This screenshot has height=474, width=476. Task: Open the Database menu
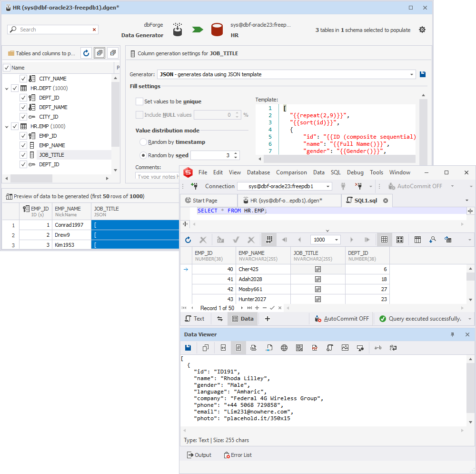coord(258,172)
